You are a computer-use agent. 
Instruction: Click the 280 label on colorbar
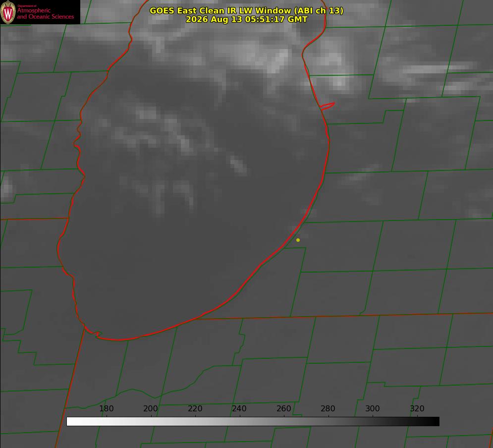pyautogui.click(x=328, y=408)
